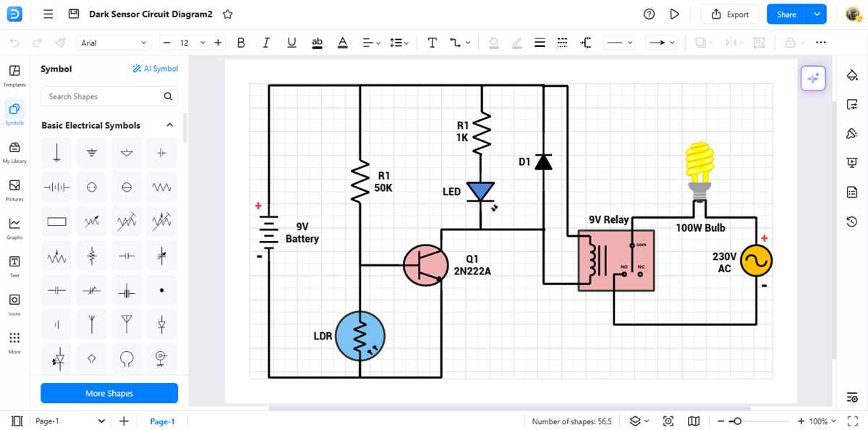Click the Search Shapes input field
This screenshot has height=430, width=868.
point(109,96)
